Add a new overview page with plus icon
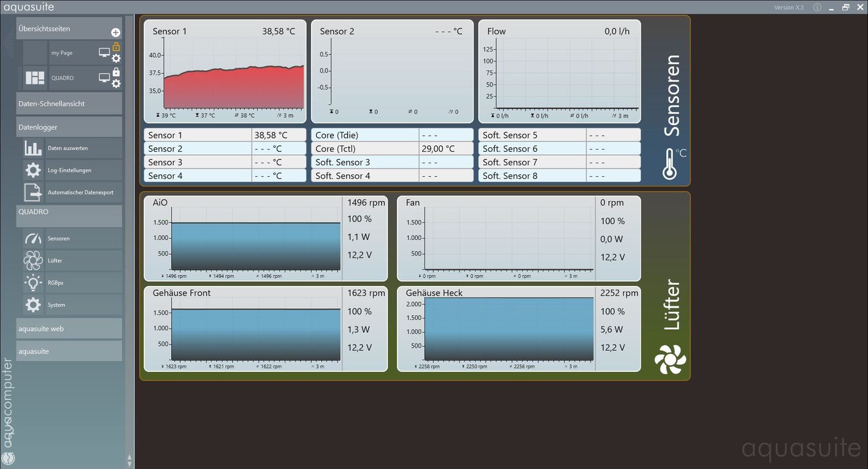This screenshot has height=469, width=868. point(116,33)
